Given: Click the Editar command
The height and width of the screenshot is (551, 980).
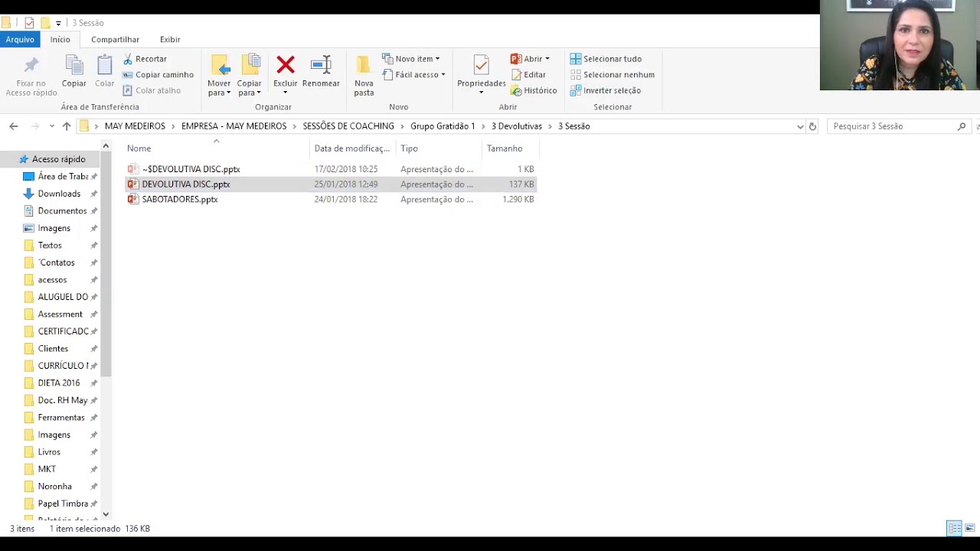Looking at the screenshot, I should (x=528, y=75).
